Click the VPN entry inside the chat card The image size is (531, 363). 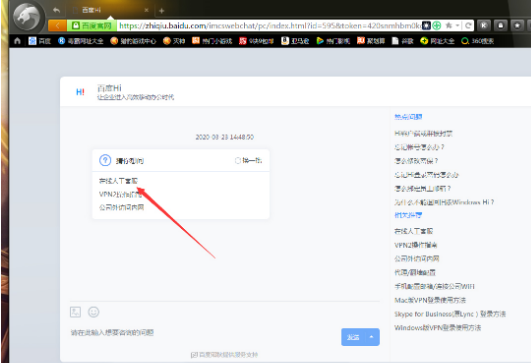[120, 194]
